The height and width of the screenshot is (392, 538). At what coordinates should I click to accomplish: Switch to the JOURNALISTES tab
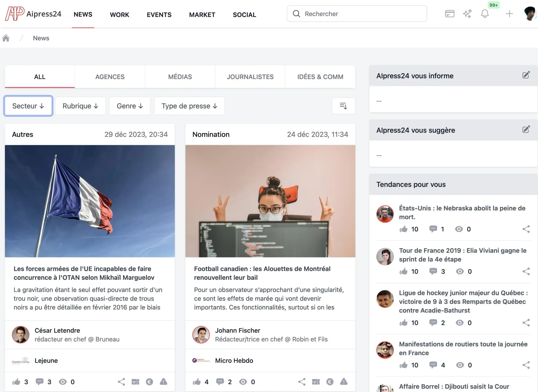tap(250, 77)
